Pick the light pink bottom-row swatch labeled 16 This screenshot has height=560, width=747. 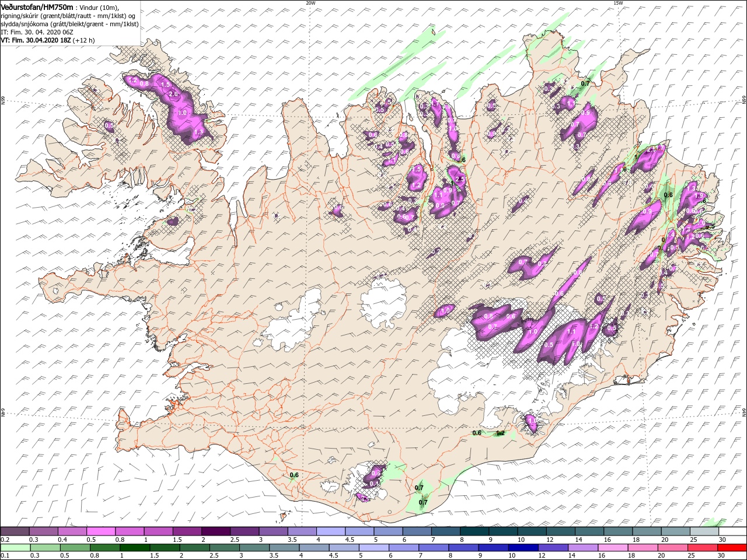tap(612, 548)
